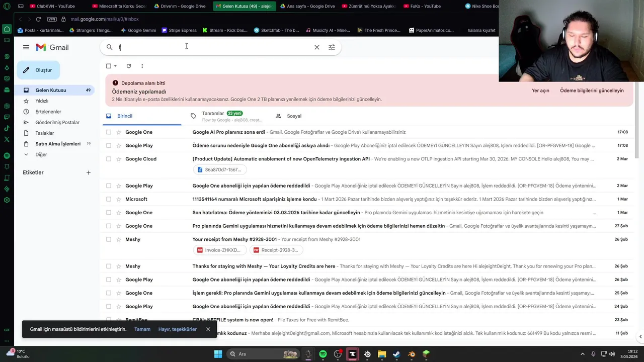Check the Meshy receipt email checkbox
644x362 pixels.
pos(109,239)
